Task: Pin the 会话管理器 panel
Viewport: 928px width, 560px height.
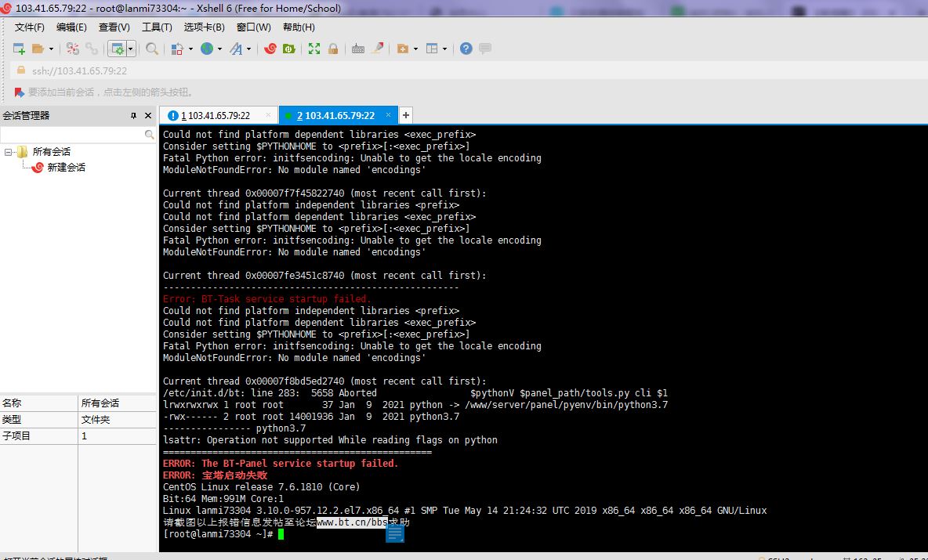Action: pos(134,115)
